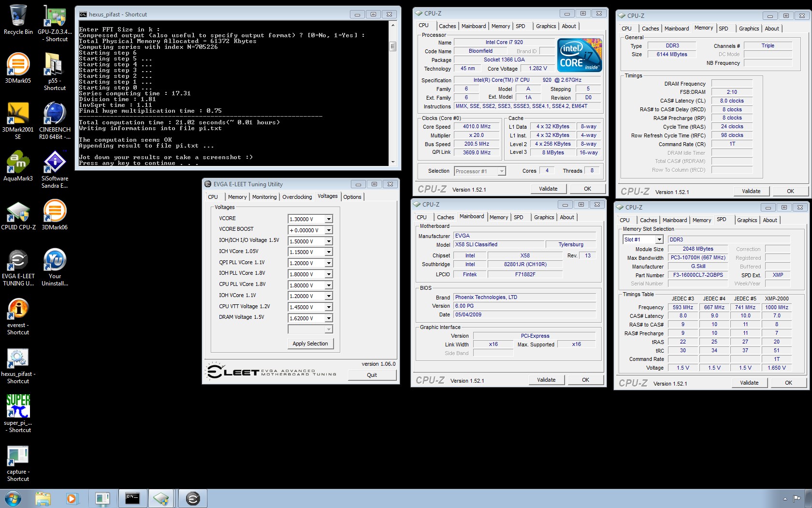Click OK in the CPU-Z Memory window
The height and width of the screenshot is (508, 812).
click(x=790, y=191)
